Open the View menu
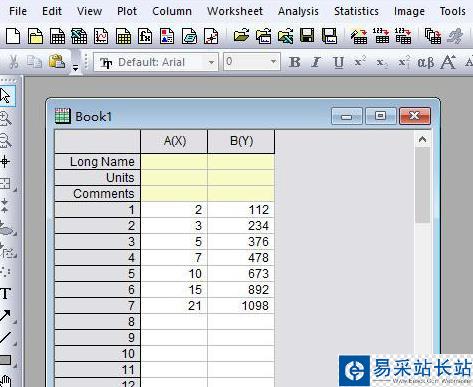This screenshot has width=473, height=387. (x=89, y=11)
